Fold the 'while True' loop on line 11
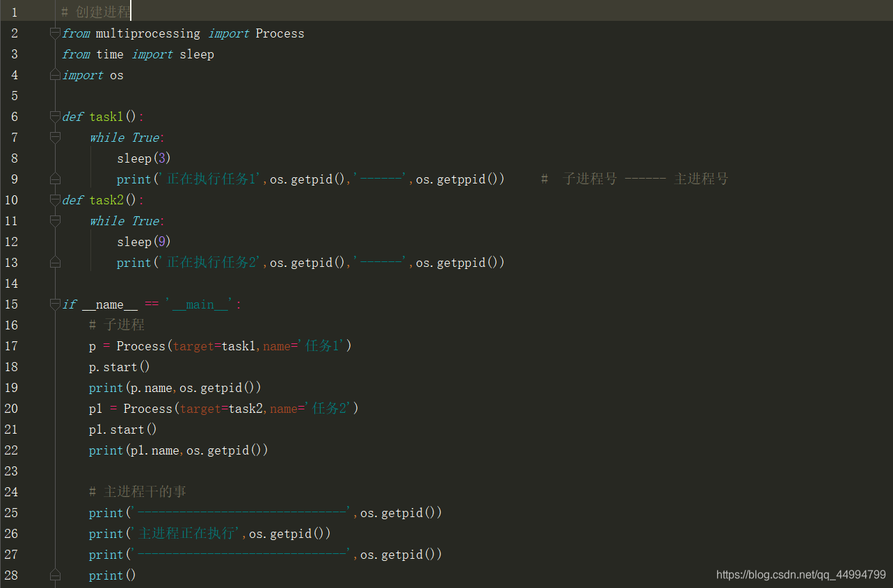The height and width of the screenshot is (588, 893). (56, 221)
